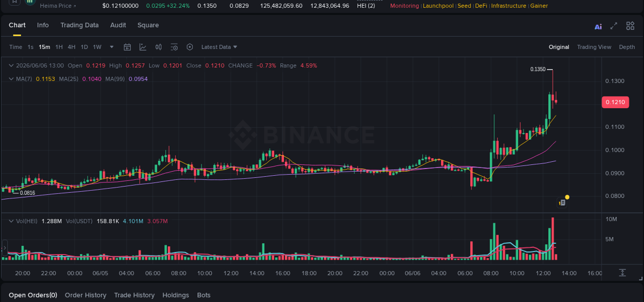Select the 4H interval
This screenshot has width=644, height=302.
tap(71, 47)
